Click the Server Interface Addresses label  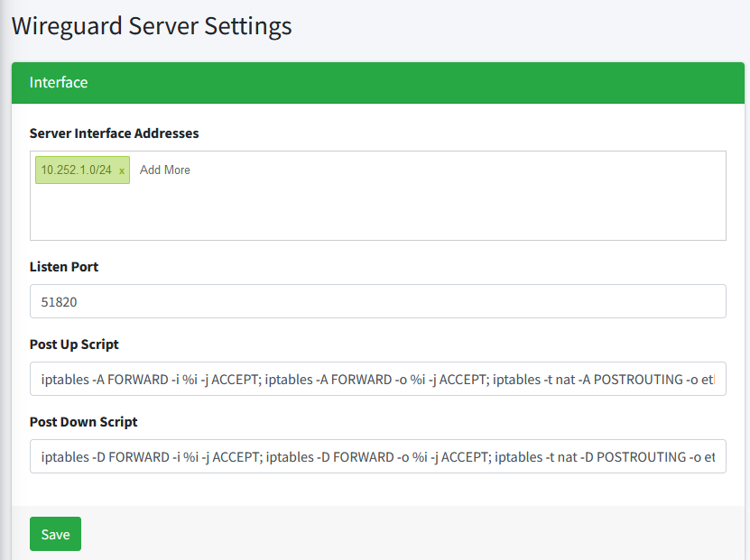pyautogui.click(x=115, y=133)
